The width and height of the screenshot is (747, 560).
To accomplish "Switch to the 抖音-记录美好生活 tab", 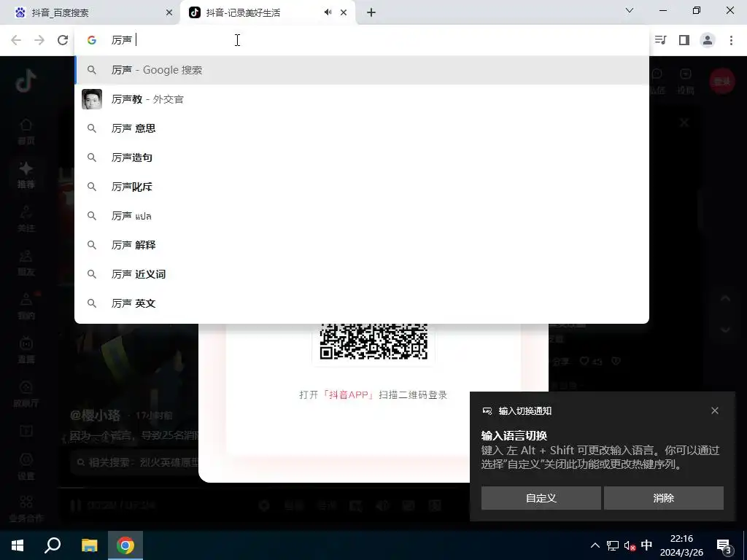I will [x=267, y=13].
